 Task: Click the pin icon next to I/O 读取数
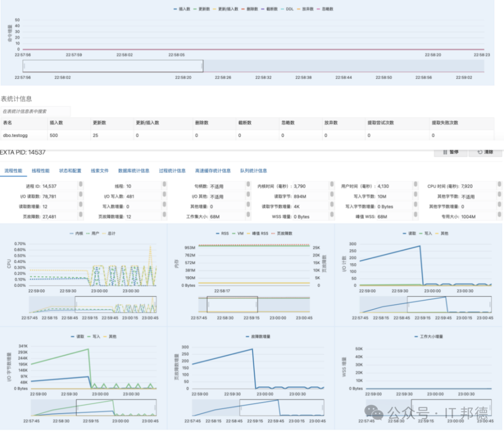click(80, 196)
